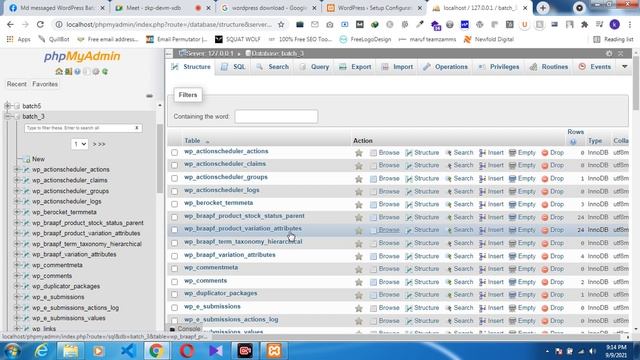This screenshot has width=640, height=360.
Task: Check the wp_actionscheduler_groups row checkbox
Action: coord(175,178)
